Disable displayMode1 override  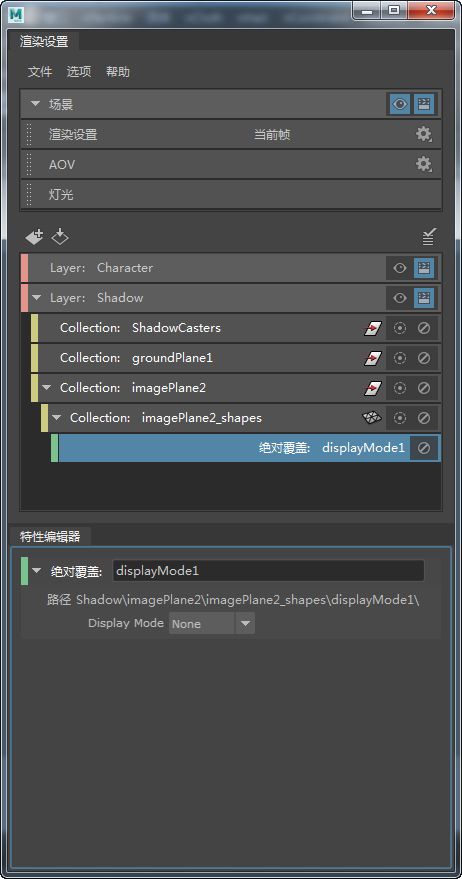(424, 448)
